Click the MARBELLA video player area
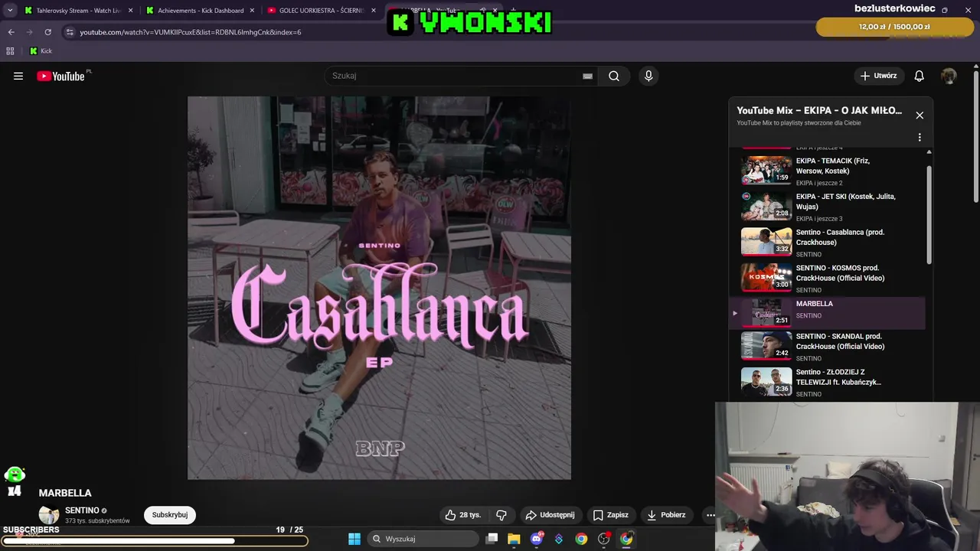 coord(379,288)
